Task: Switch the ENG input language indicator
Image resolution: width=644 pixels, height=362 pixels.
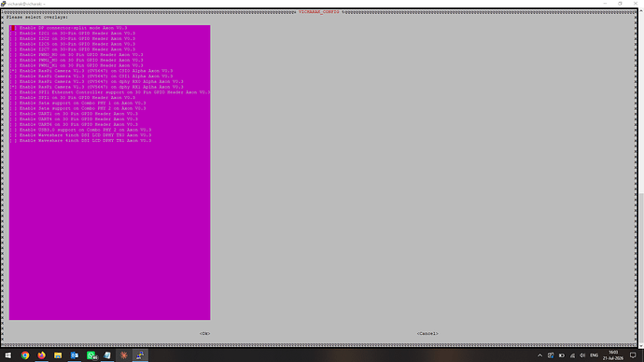Action: click(595, 355)
